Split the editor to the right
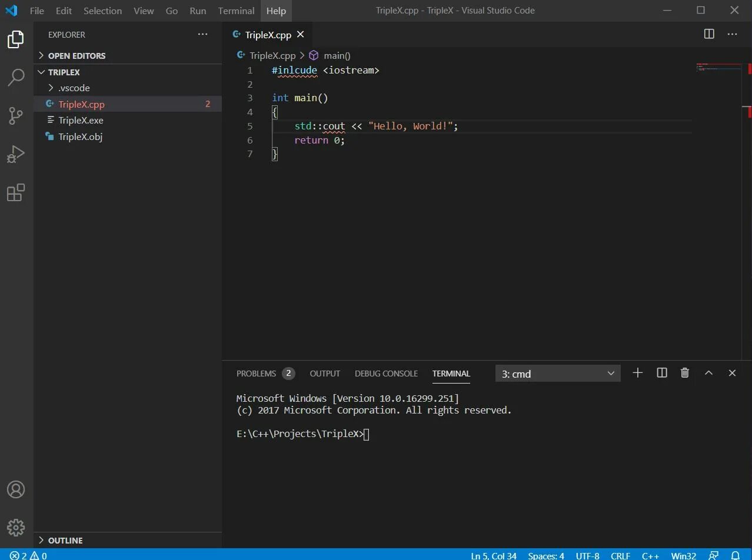 pyautogui.click(x=709, y=34)
